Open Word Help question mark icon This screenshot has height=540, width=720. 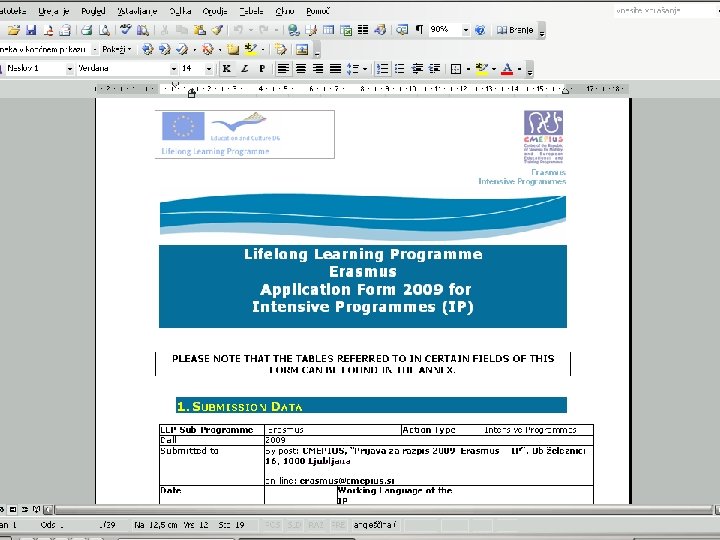pyautogui.click(x=480, y=30)
